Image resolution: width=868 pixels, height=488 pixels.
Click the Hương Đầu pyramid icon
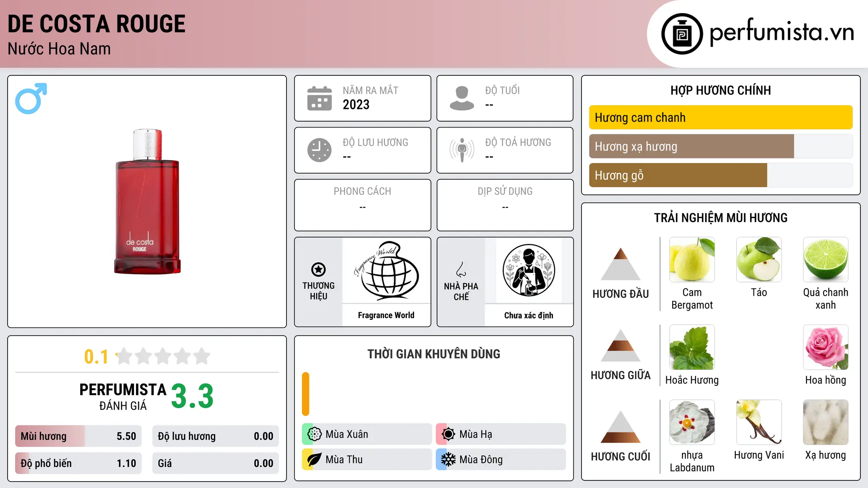(620, 263)
